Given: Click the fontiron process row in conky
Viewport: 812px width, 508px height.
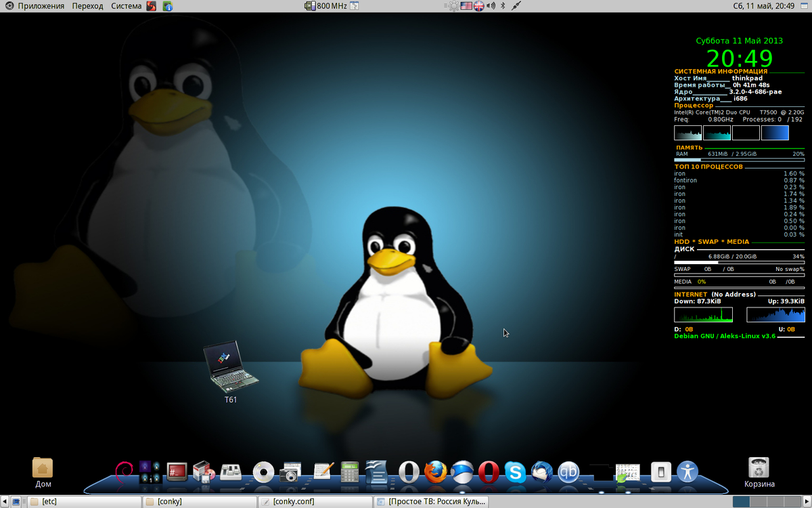Looking at the screenshot, I should click(x=740, y=180).
